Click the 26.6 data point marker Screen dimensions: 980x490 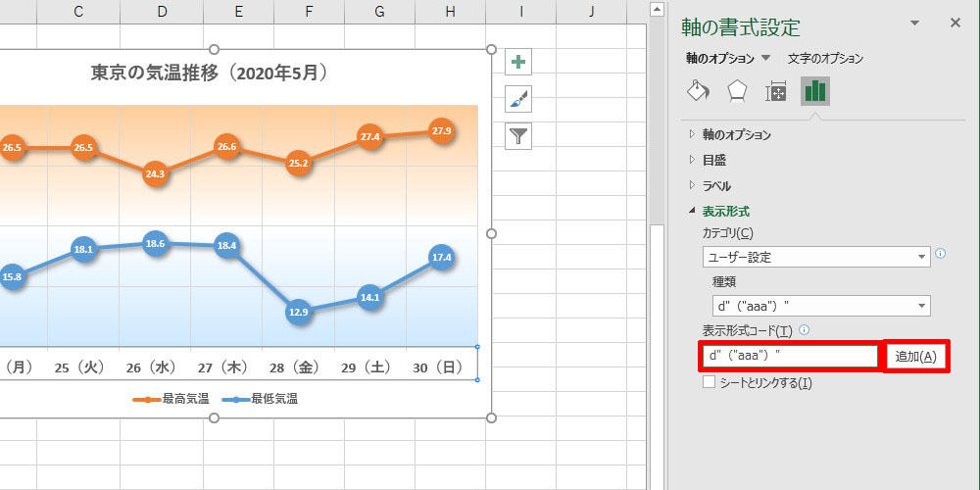click(227, 147)
